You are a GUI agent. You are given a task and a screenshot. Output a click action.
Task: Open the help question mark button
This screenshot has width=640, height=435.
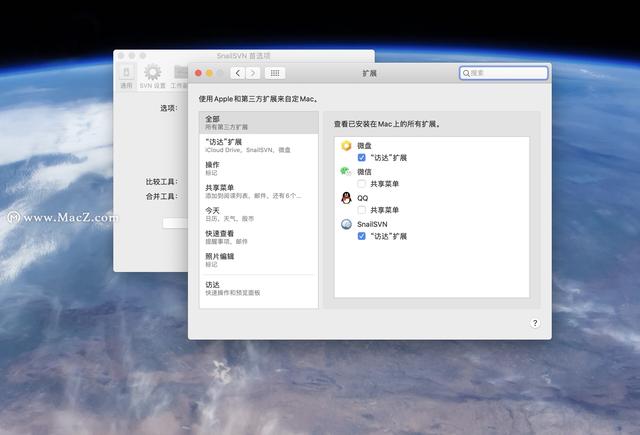(535, 323)
